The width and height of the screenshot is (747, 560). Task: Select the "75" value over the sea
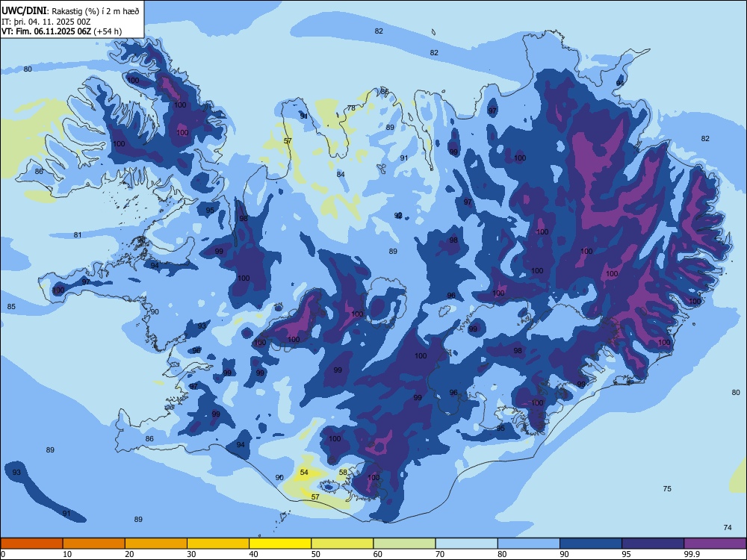[667, 488]
